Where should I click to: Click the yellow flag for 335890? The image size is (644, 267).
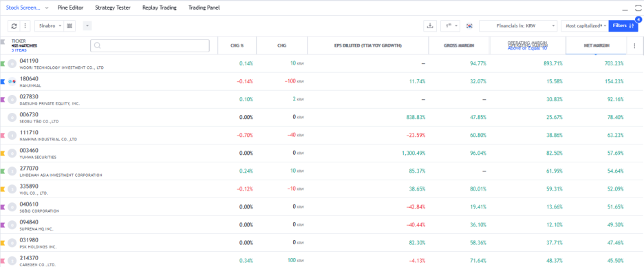pyautogui.click(x=3, y=189)
